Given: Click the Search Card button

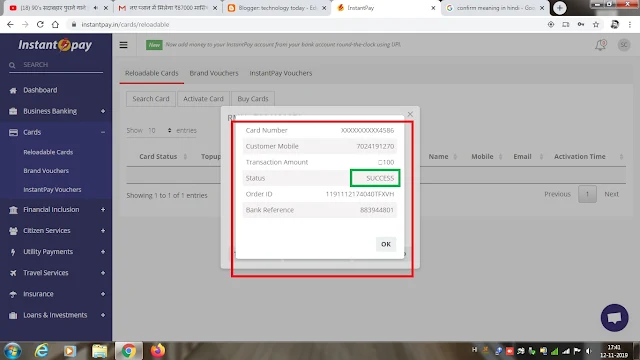Looking at the screenshot, I should (151, 99).
